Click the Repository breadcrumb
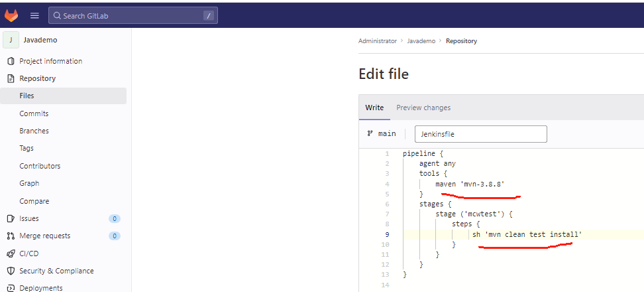The height and width of the screenshot is (292, 644). tap(461, 41)
